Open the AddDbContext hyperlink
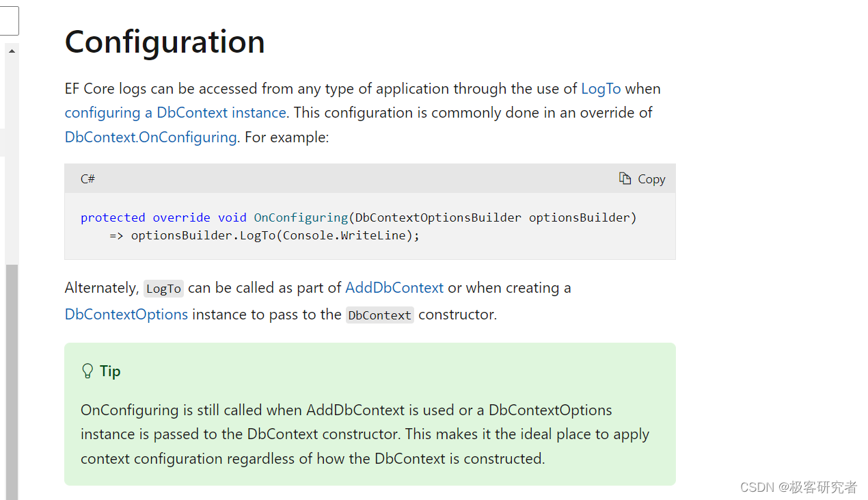Screen dimensions: 868x500 pyautogui.click(x=394, y=287)
